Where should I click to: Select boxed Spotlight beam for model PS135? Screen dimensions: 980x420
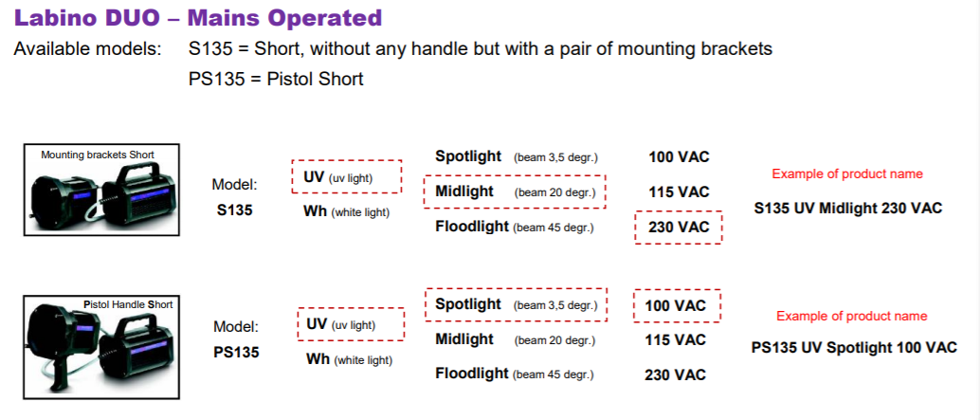(515, 304)
